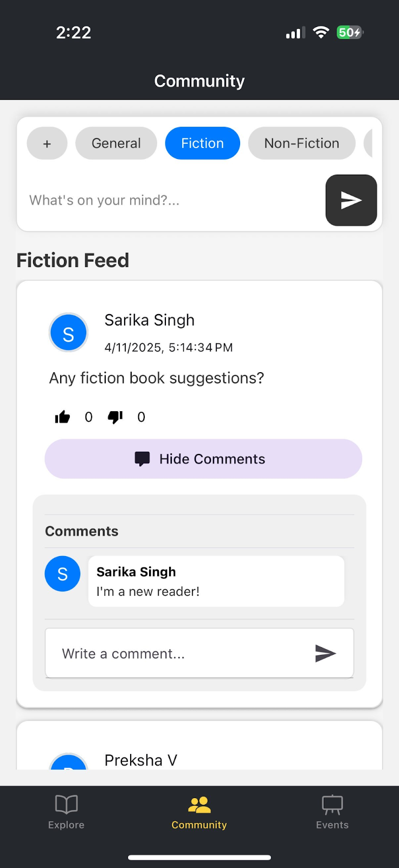
Task: Select the General category chip
Action: click(x=116, y=143)
